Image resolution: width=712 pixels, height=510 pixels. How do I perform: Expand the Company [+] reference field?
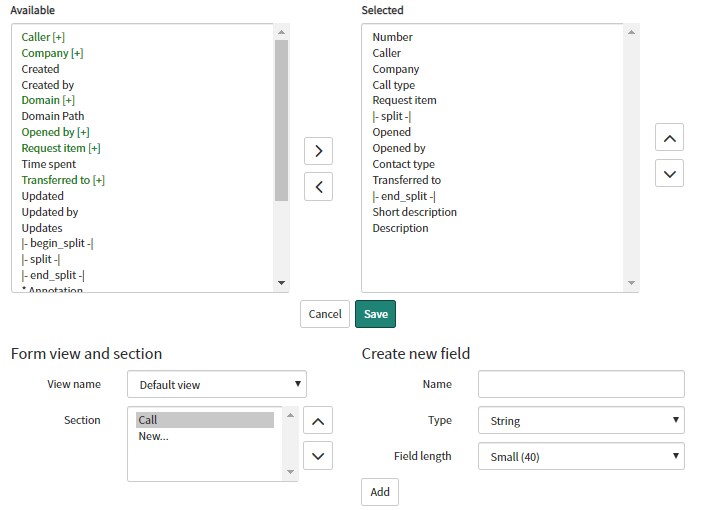coord(52,53)
